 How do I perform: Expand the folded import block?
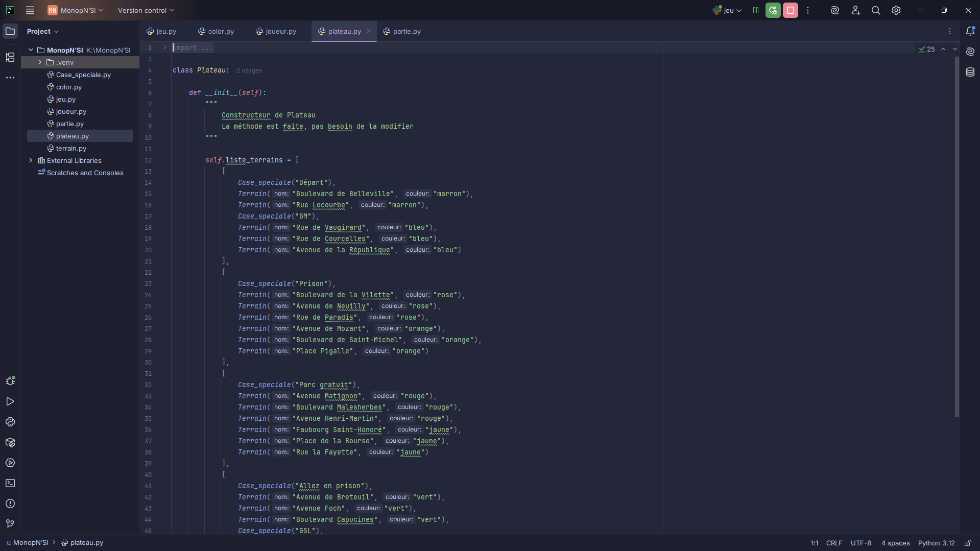(164, 48)
